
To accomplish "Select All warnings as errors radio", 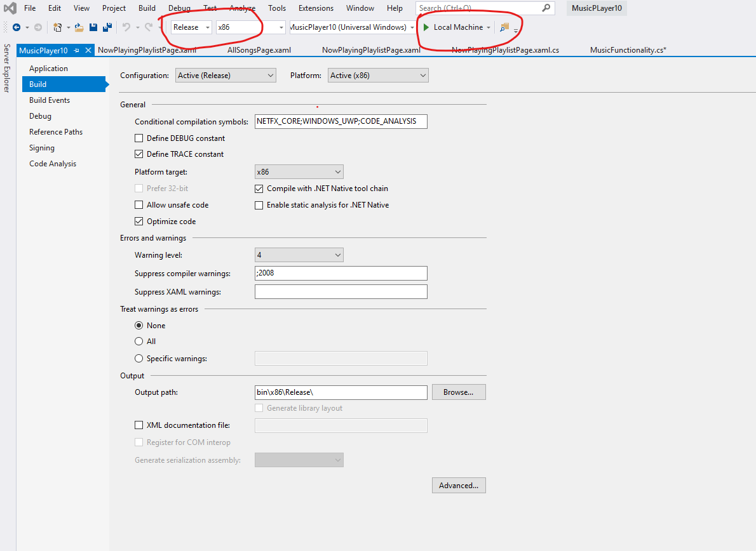I will [139, 342].
